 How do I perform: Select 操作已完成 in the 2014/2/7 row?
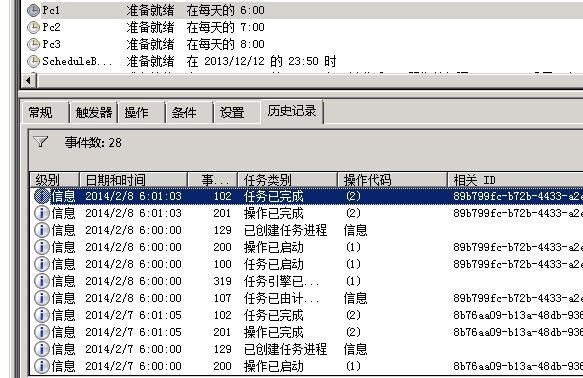coord(274,332)
